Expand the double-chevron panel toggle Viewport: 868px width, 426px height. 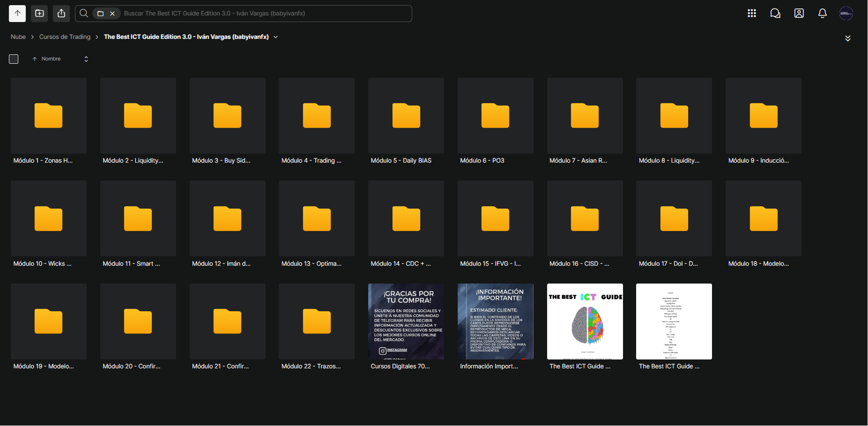coord(848,38)
